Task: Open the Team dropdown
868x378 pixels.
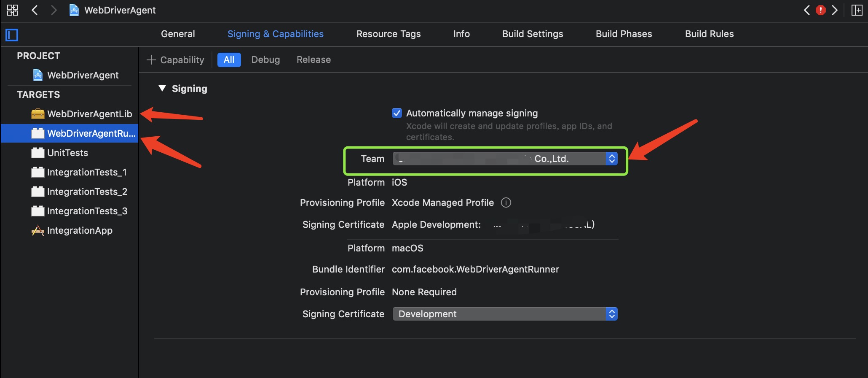Action: 505,159
